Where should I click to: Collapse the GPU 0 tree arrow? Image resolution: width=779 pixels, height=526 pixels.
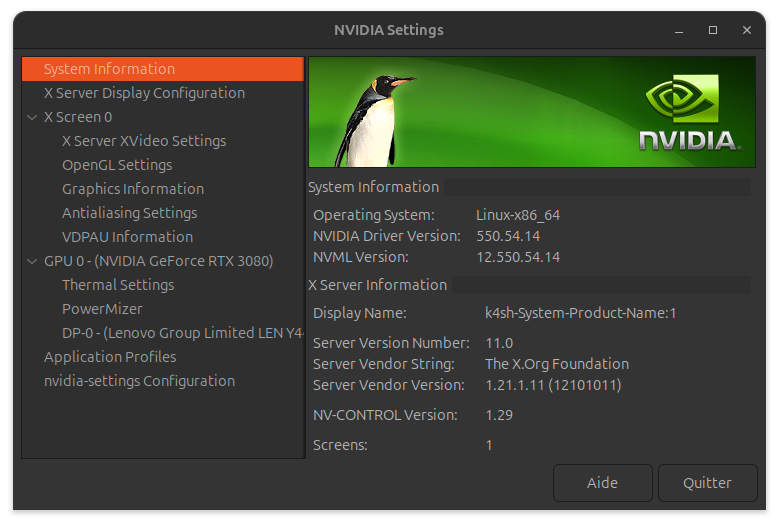[x=33, y=261]
